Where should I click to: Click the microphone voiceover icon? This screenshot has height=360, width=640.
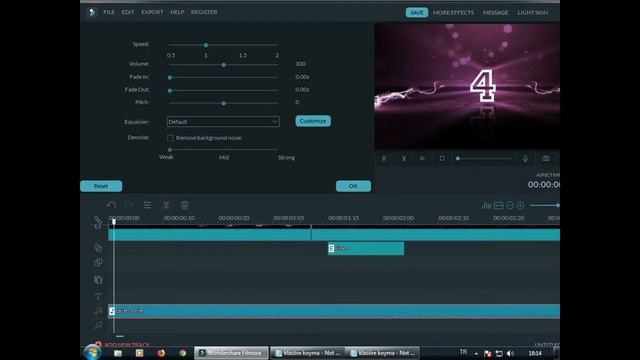[x=525, y=158]
